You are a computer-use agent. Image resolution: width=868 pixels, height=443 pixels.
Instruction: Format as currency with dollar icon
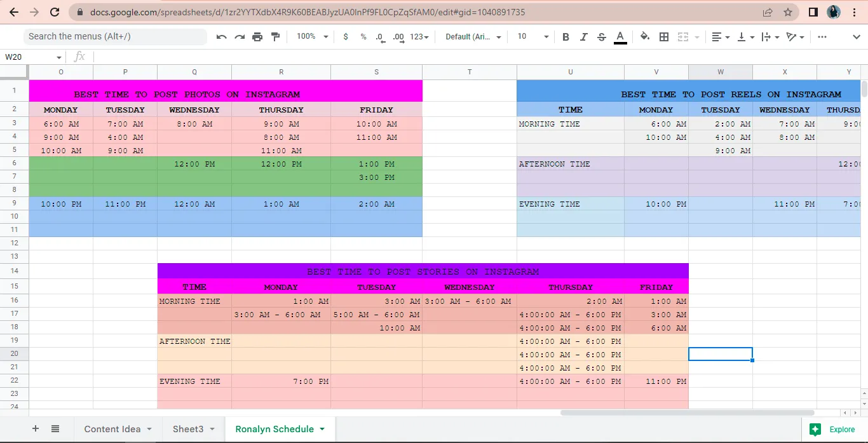tap(346, 37)
